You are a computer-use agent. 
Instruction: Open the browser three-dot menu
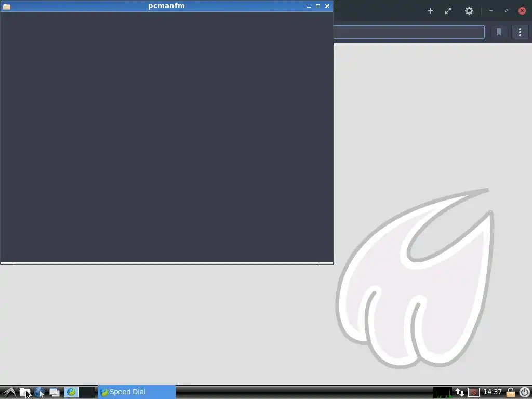point(520,32)
